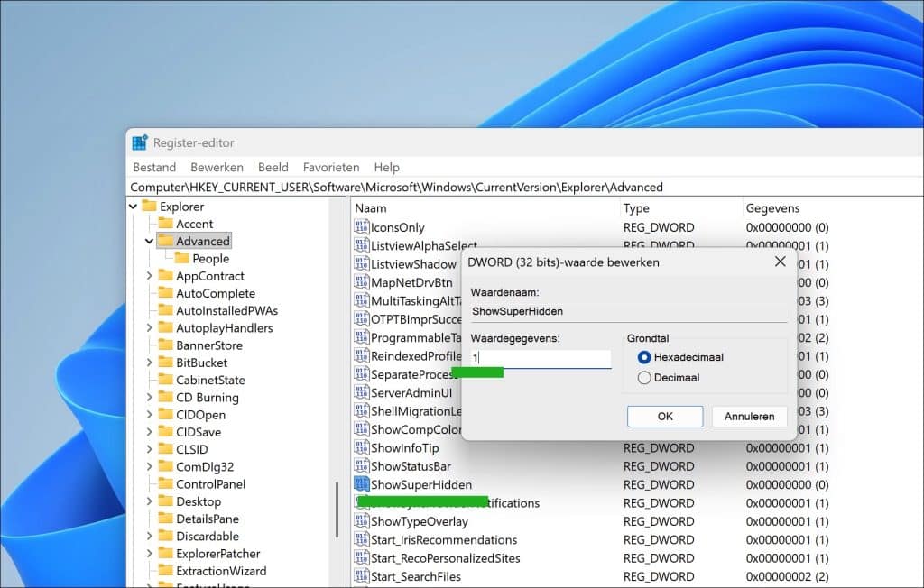Click the folder icon of People key

tap(182, 258)
